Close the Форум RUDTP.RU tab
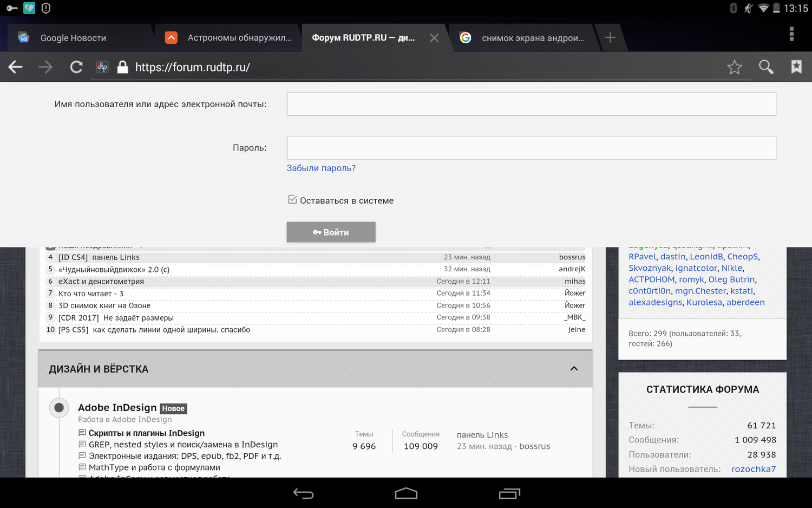The image size is (812, 508). tap(434, 38)
